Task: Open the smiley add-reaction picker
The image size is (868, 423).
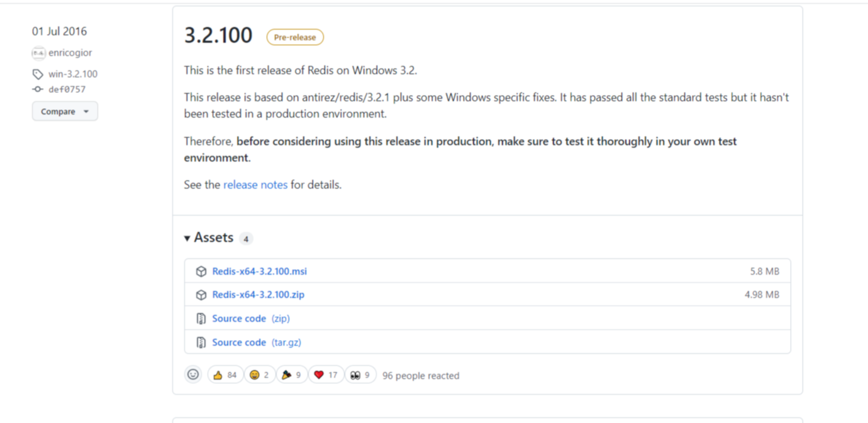Action: click(193, 375)
